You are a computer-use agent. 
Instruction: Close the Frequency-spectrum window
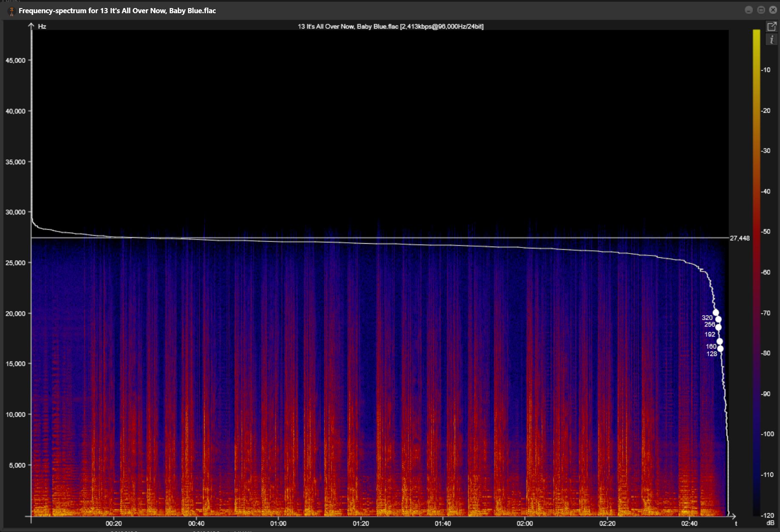click(773, 10)
